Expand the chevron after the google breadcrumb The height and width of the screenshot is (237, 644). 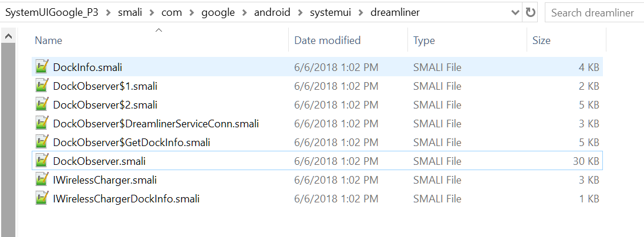[245, 13]
